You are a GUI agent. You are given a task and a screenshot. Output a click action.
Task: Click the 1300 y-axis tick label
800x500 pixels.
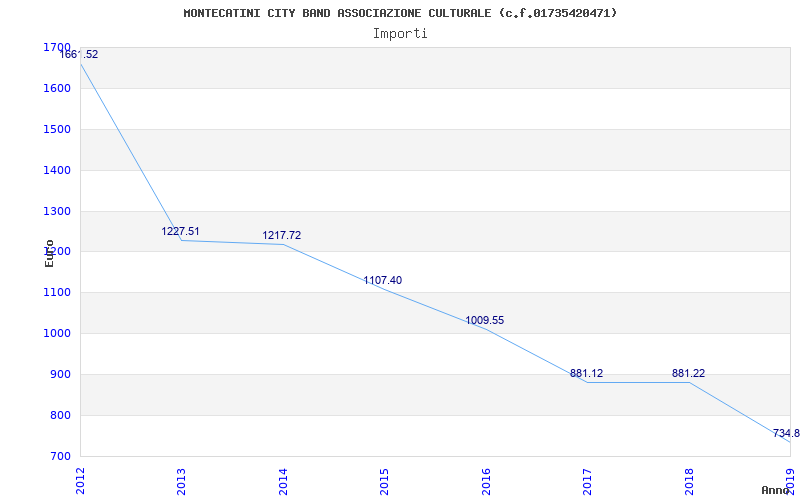[x=57, y=211]
